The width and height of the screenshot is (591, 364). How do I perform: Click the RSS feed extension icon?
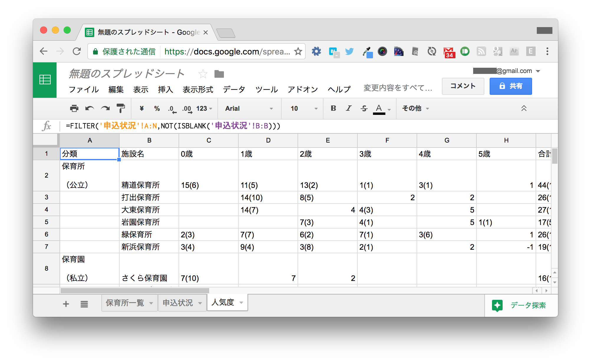coord(481,51)
